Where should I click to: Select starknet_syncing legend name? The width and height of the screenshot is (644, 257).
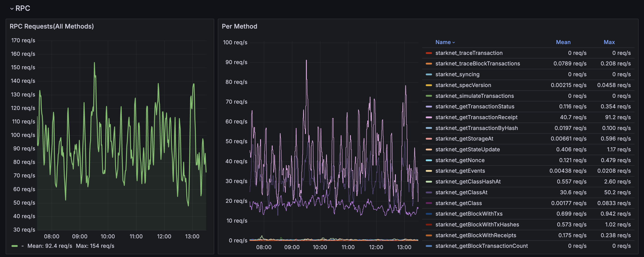(x=457, y=74)
